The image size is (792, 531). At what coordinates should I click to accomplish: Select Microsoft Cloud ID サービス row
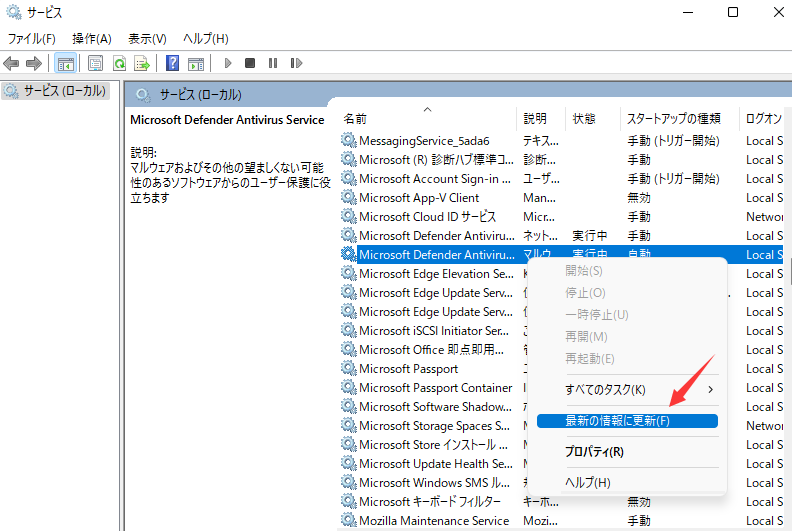(561, 217)
